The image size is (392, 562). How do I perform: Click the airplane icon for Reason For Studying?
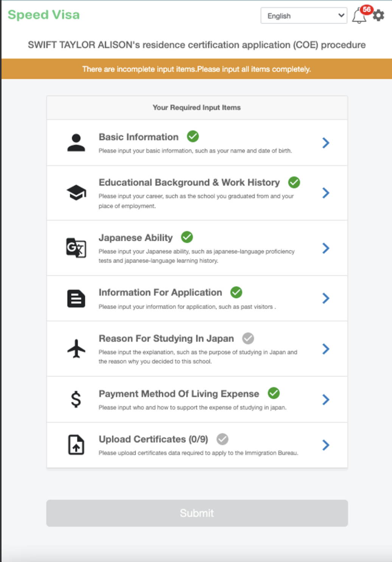76,348
